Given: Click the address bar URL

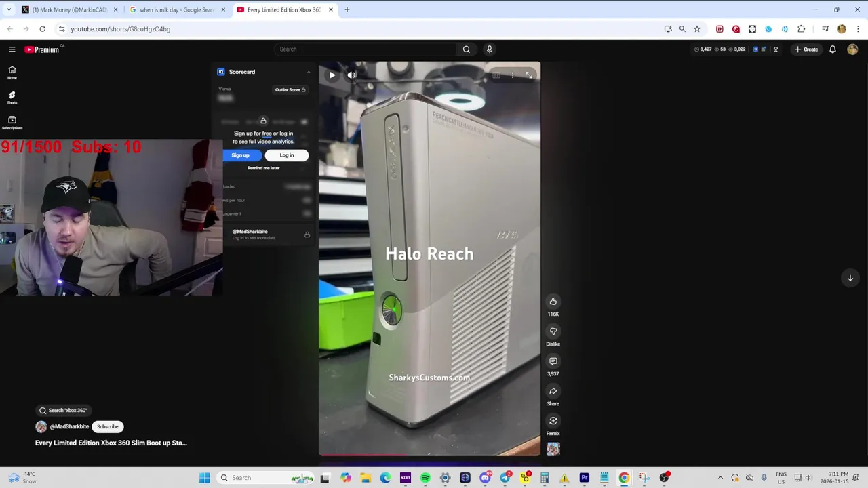Looking at the screenshot, I should tap(121, 29).
